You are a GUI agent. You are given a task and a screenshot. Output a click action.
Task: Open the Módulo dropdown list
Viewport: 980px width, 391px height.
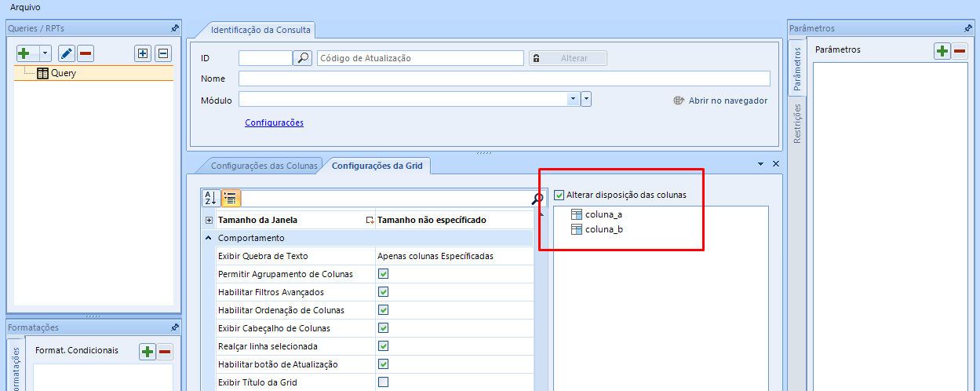point(573,99)
